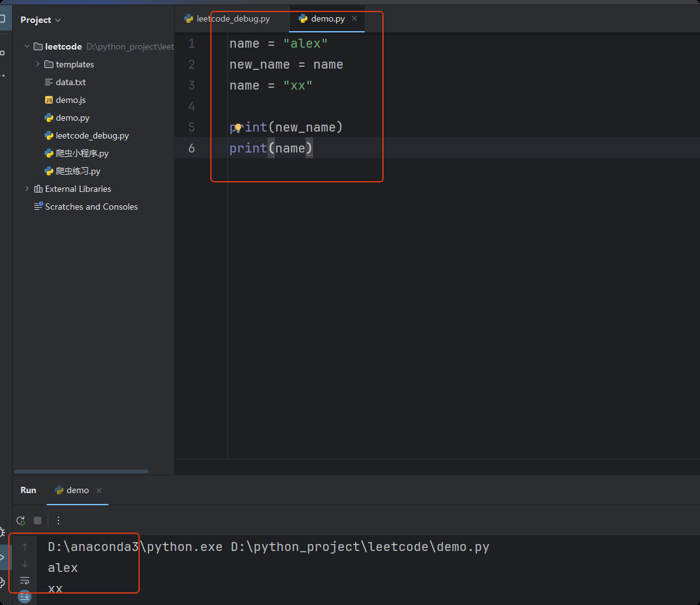Click the Stop process square icon

tap(37, 520)
